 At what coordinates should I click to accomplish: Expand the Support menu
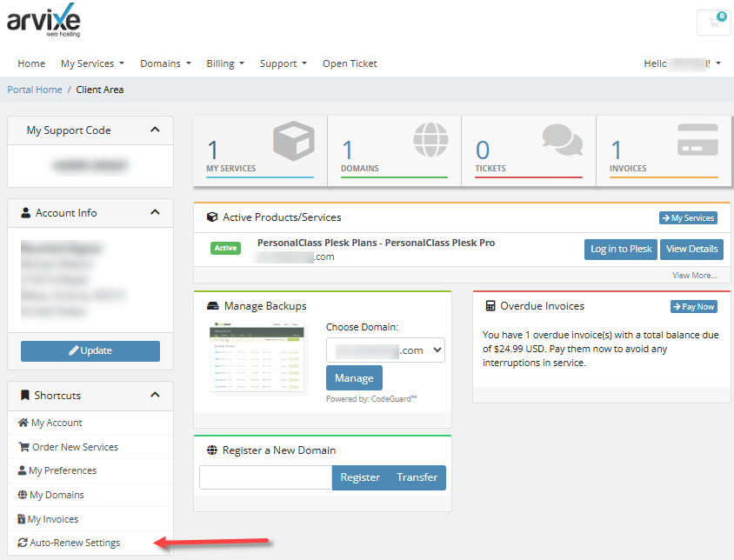pyautogui.click(x=284, y=63)
